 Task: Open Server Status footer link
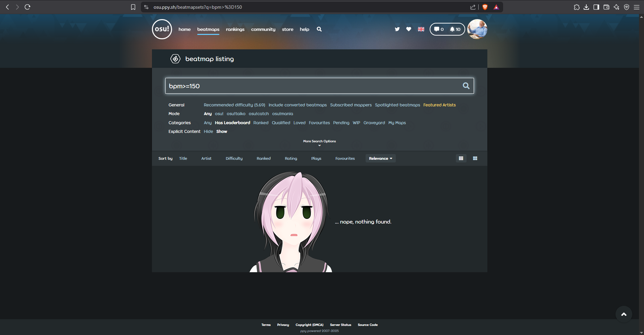340,325
